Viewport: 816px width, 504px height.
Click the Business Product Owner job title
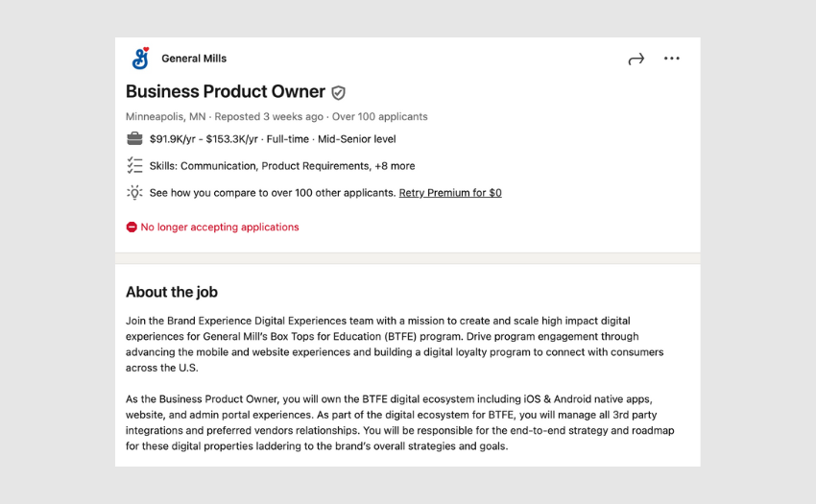tap(226, 91)
